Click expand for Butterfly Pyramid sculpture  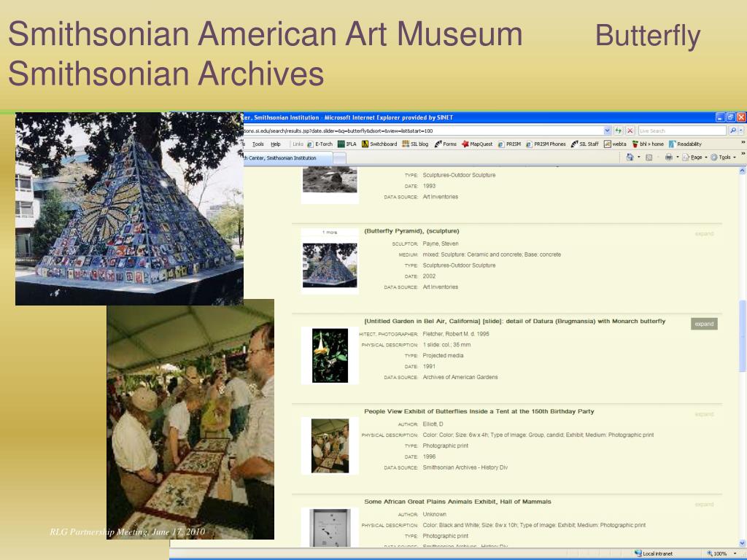[704, 234]
